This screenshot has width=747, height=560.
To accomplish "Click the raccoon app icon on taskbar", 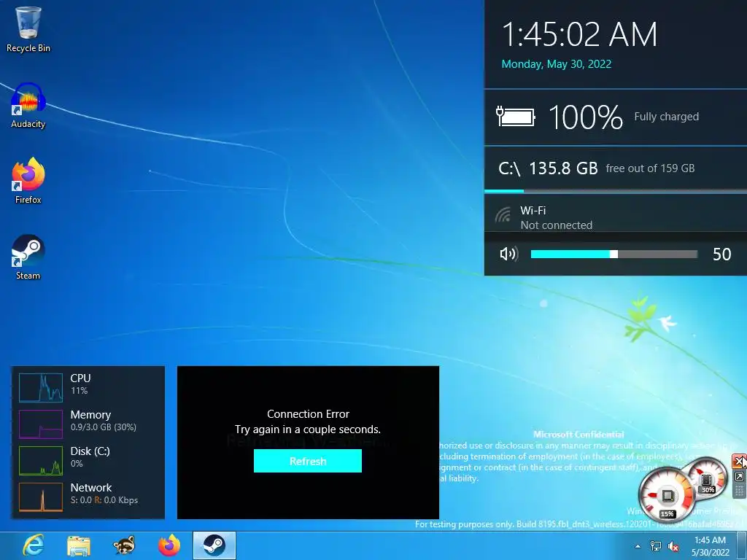I will [x=124, y=545].
